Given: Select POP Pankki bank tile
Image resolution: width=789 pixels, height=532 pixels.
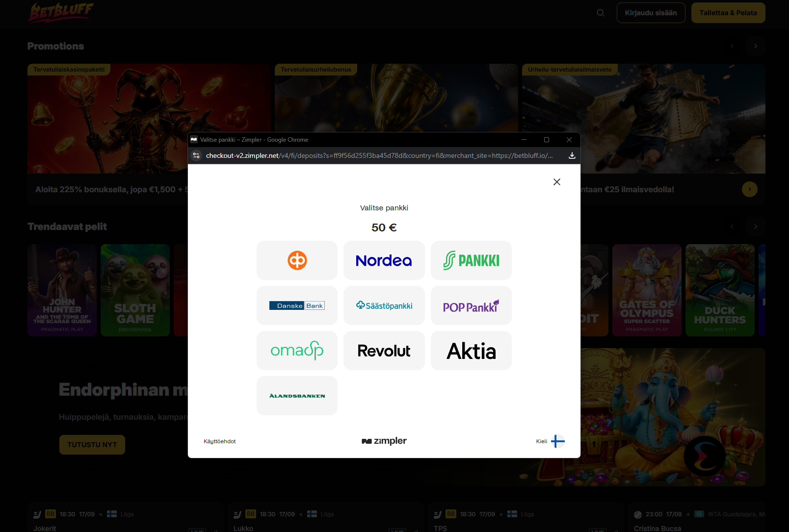Looking at the screenshot, I should click(471, 305).
